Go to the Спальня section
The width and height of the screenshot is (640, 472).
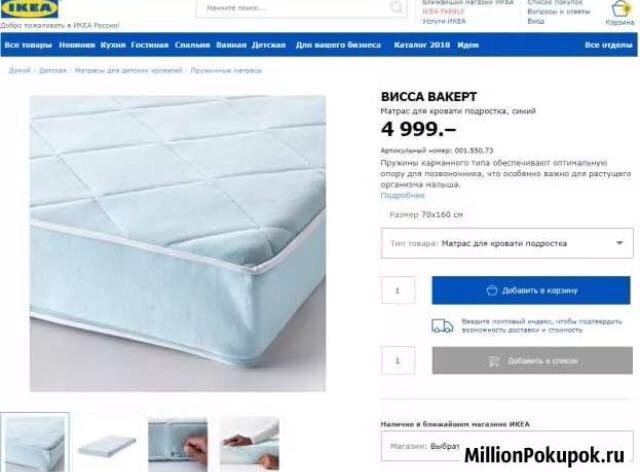point(192,45)
